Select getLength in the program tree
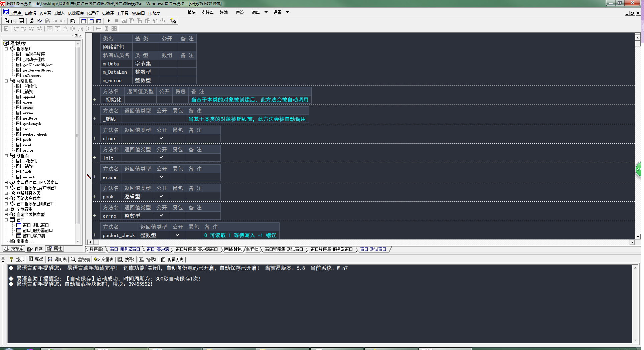The width and height of the screenshot is (644, 350). coord(32,124)
